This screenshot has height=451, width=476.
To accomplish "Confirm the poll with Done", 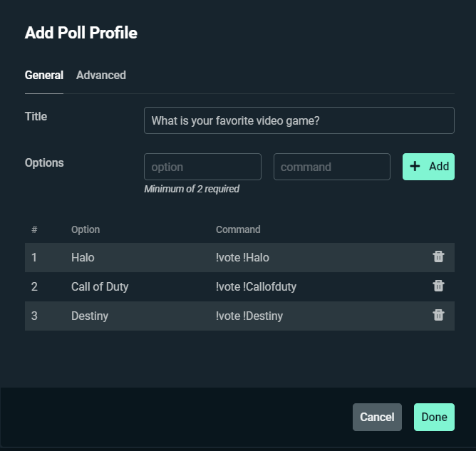I will point(434,418).
